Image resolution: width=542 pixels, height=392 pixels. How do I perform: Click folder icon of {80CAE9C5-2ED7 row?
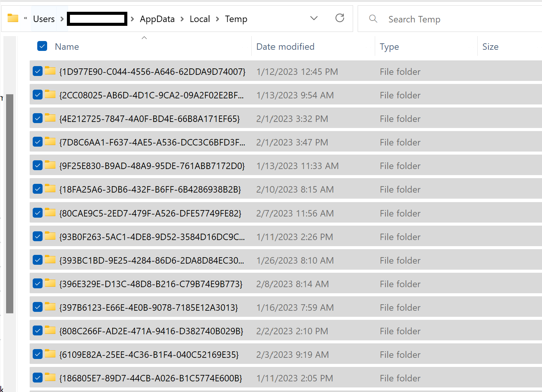click(50, 212)
